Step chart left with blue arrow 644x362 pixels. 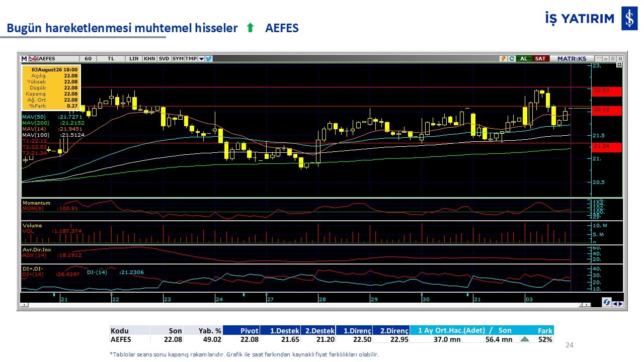click(614, 303)
